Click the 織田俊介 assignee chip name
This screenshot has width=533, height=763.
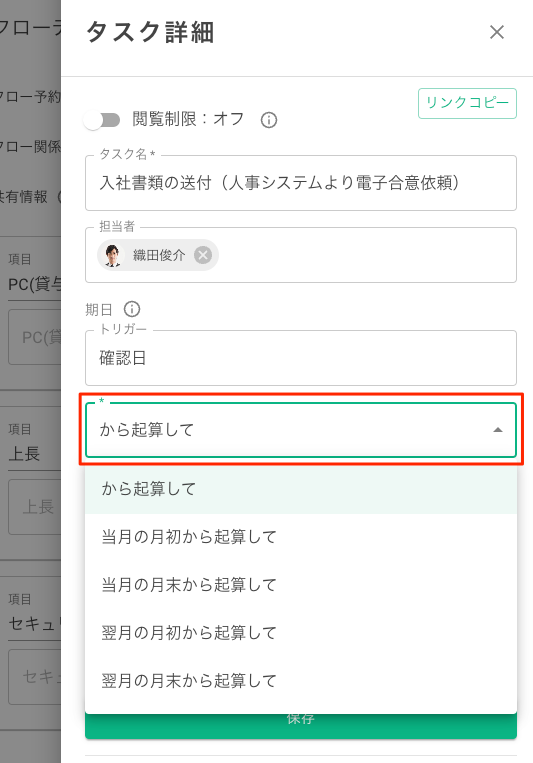(x=159, y=255)
